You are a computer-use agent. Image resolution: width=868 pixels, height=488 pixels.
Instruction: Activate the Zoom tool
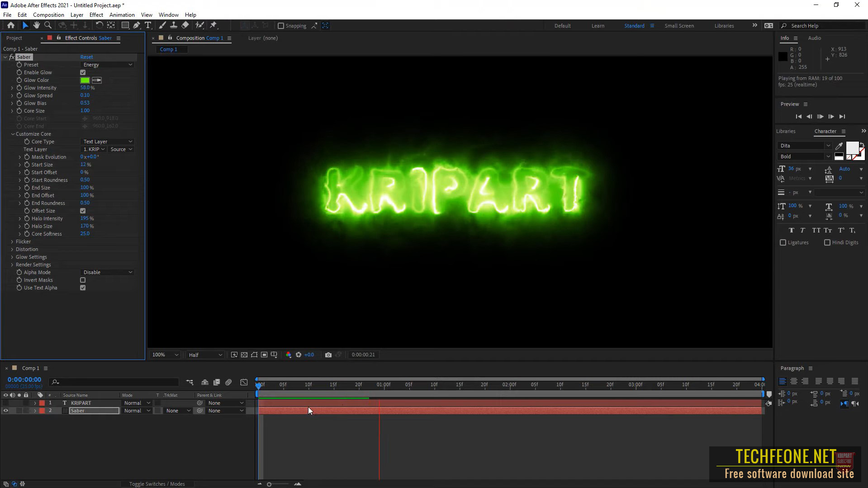48,25
